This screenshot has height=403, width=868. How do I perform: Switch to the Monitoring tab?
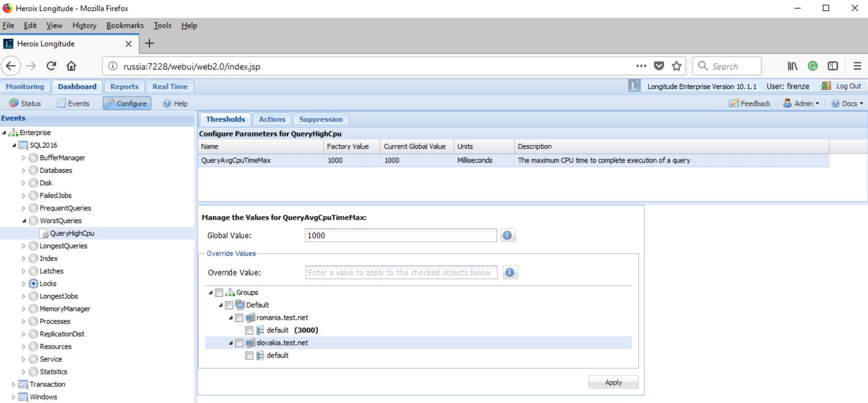tap(25, 87)
